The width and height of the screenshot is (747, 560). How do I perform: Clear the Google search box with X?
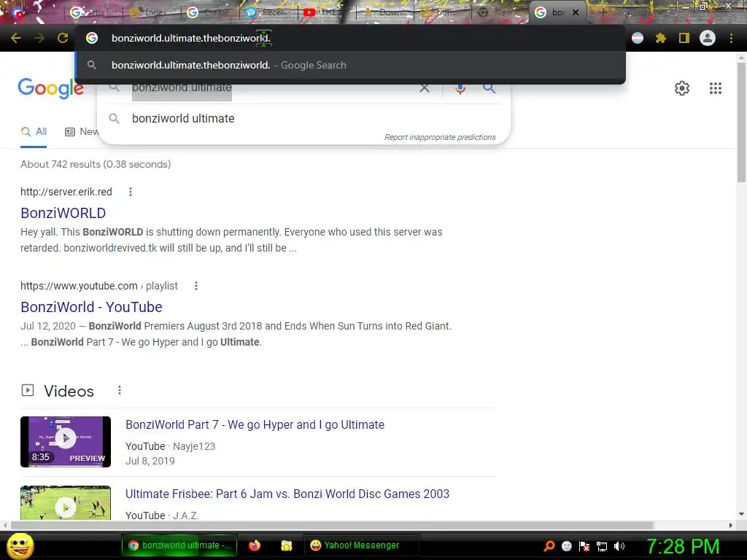tap(424, 88)
